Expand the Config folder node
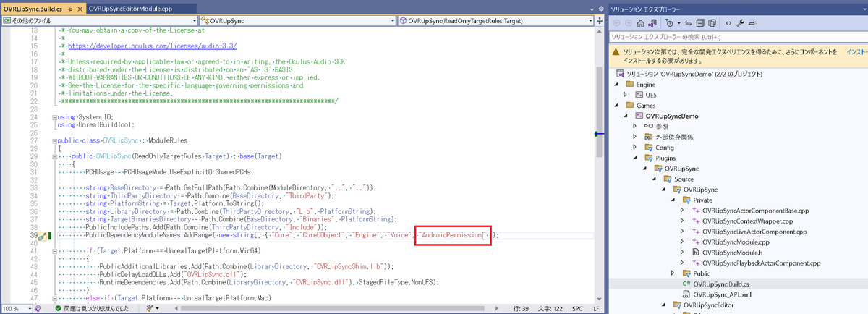Viewport: 868px width, 314px height. point(634,147)
